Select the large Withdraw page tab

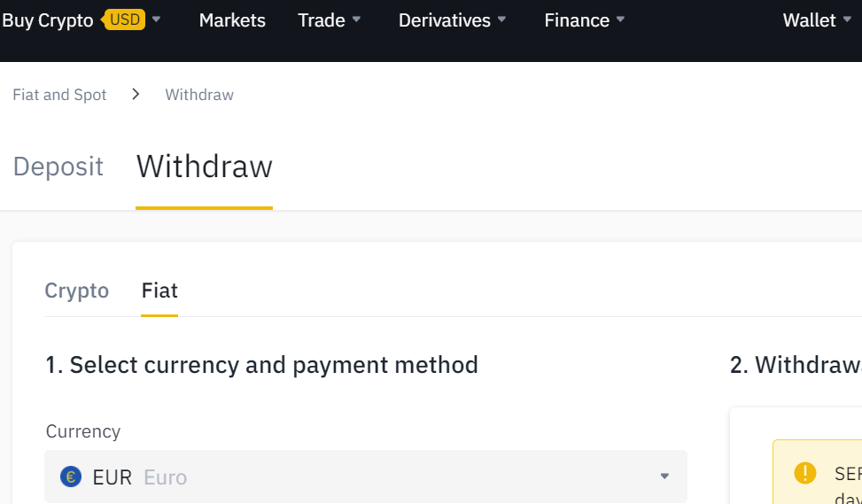pos(204,166)
